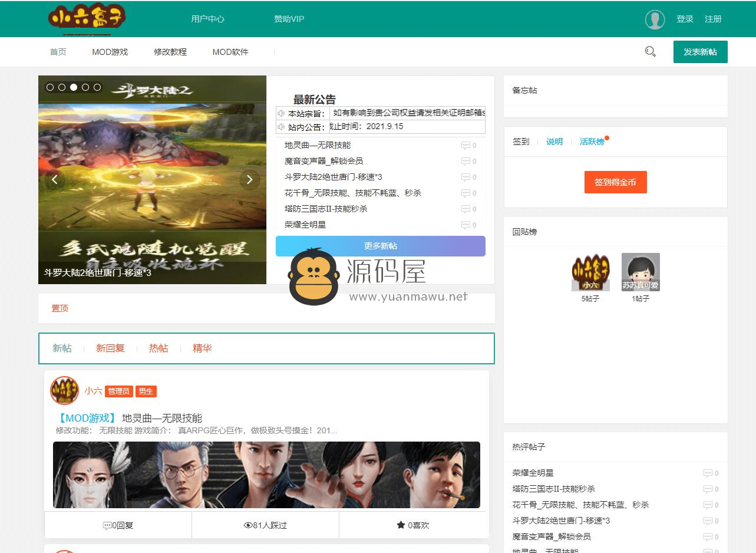Select the fourth carousel dot
Image resolution: width=756 pixels, height=553 pixels.
pyautogui.click(x=85, y=87)
